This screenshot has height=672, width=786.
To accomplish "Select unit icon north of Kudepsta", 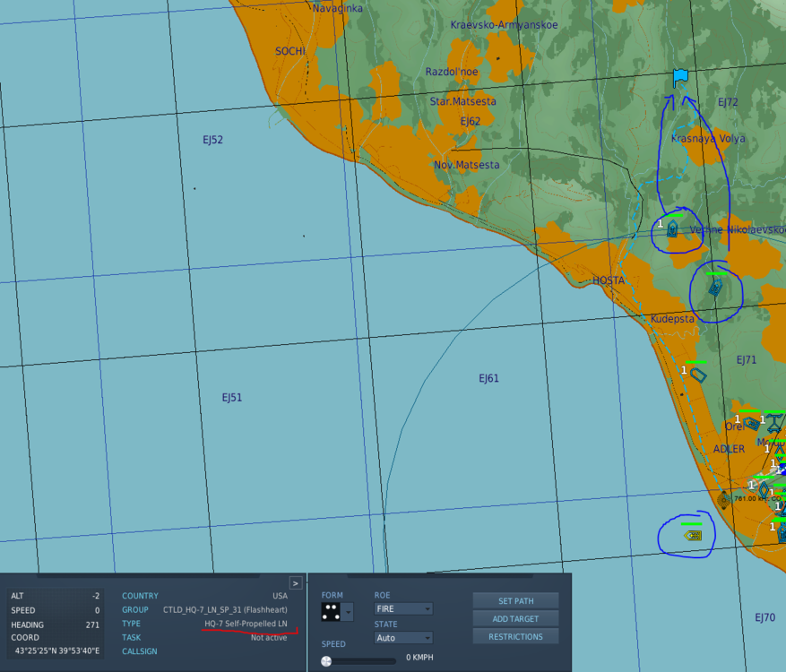I will [x=715, y=287].
